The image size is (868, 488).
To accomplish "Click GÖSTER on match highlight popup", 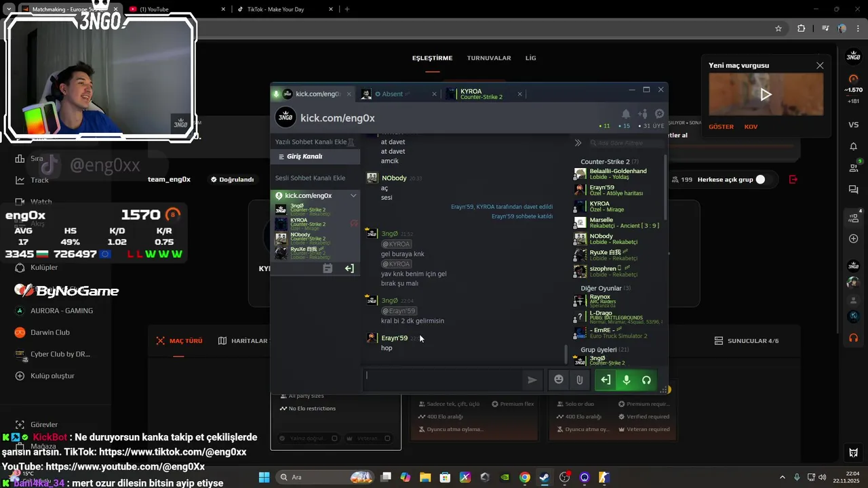I will (x=721, y=127).
